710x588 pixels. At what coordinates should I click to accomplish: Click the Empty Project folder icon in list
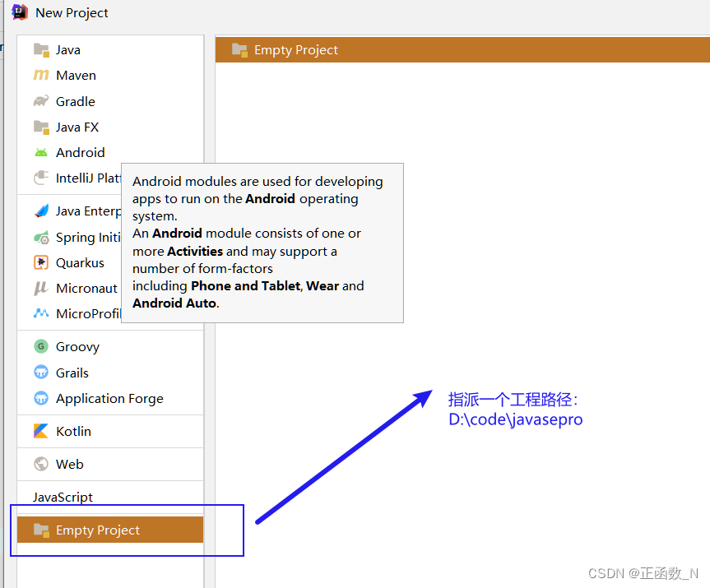(x=41, y=530)
